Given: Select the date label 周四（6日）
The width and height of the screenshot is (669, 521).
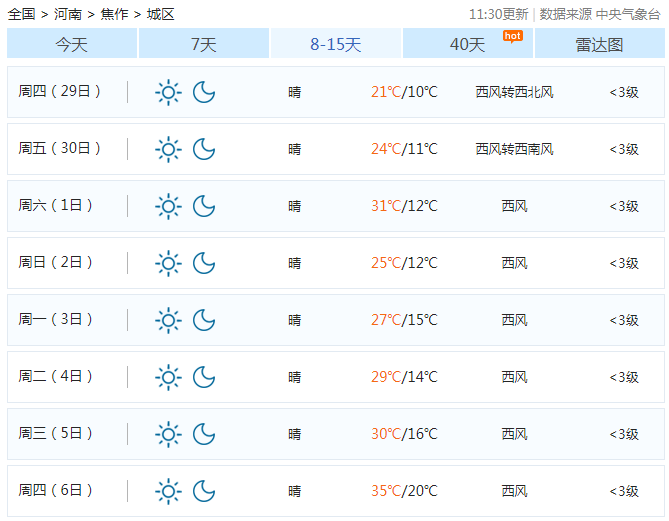Looking at the screenshot, I should click(55, 491).
